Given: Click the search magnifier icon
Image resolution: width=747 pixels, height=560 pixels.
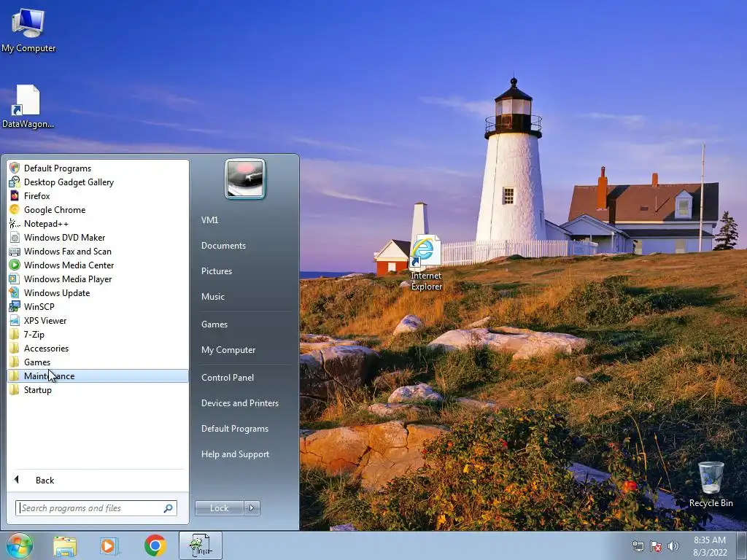Looking at the screenshot, I should (169, 508).
